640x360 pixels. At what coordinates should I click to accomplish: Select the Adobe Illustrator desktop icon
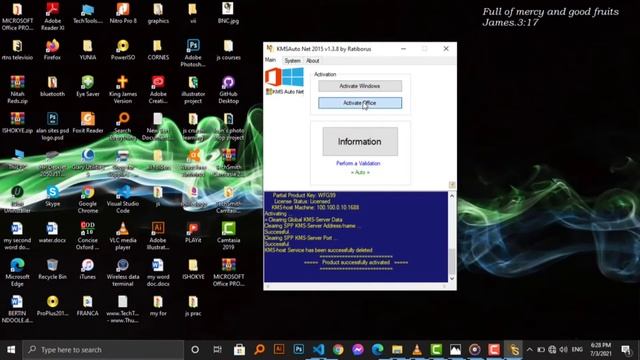(158, 236)
